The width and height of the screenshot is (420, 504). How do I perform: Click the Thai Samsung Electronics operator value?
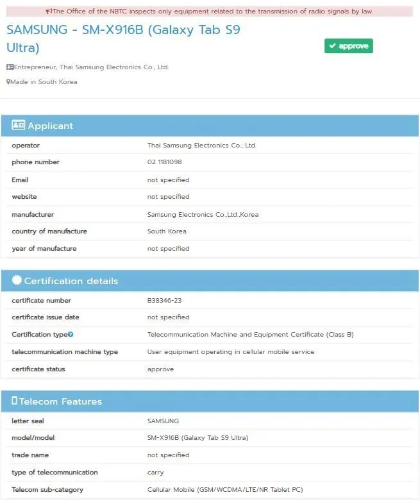(x=201, y=146)
